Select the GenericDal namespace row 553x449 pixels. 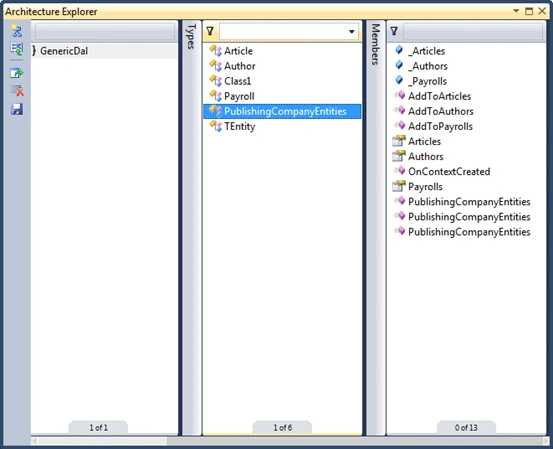(x=104, y=51)
